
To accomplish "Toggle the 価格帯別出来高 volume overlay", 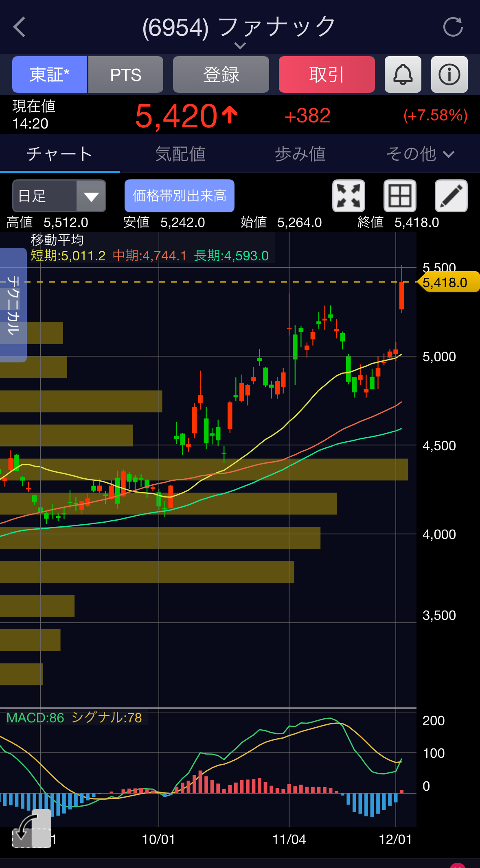I will [x=179, y=196].
